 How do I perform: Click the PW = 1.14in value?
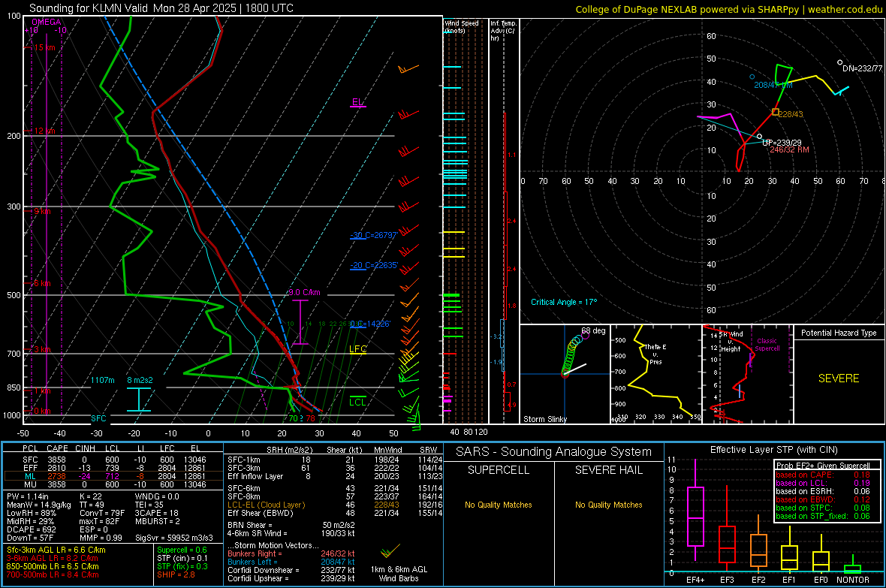pos(28,496)
